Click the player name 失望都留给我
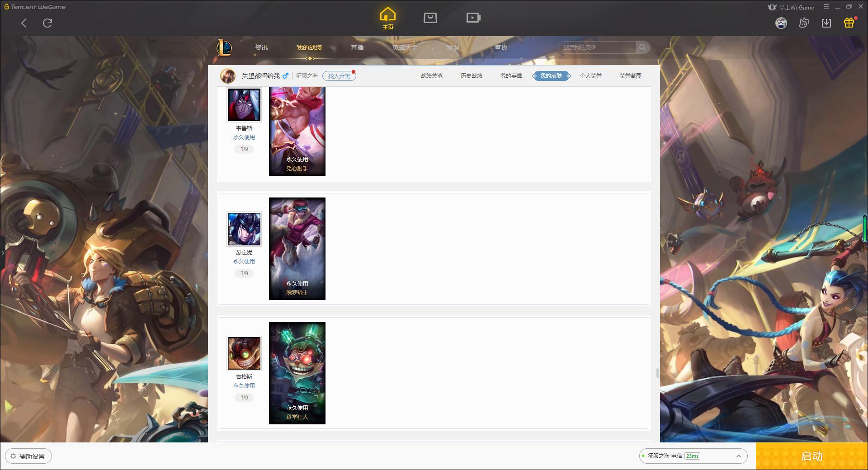The height and width of the screenshot is (470, 868). tap(261, 76)
